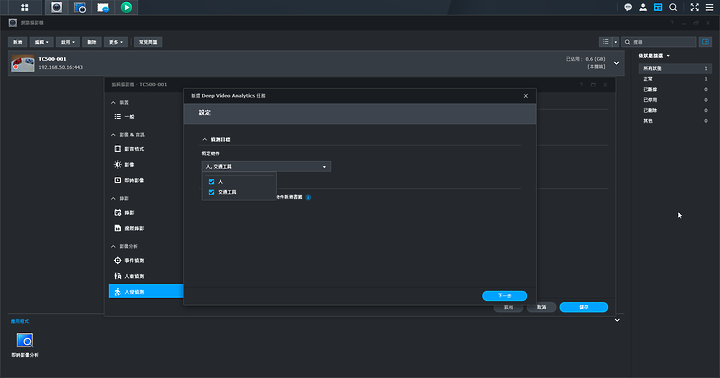720x378 pixels.
Task: Open the 編輯 dropdown button
Action: (x=41, y=42)
